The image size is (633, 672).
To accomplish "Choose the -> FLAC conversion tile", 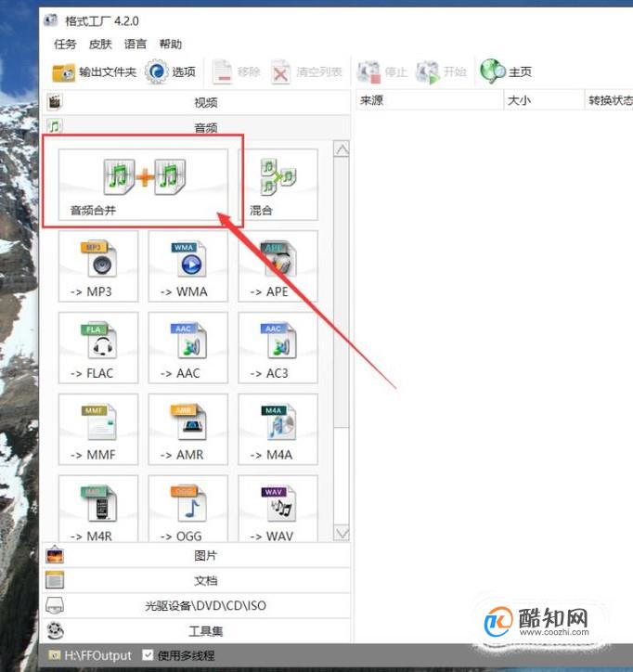I will coord(98,347).
